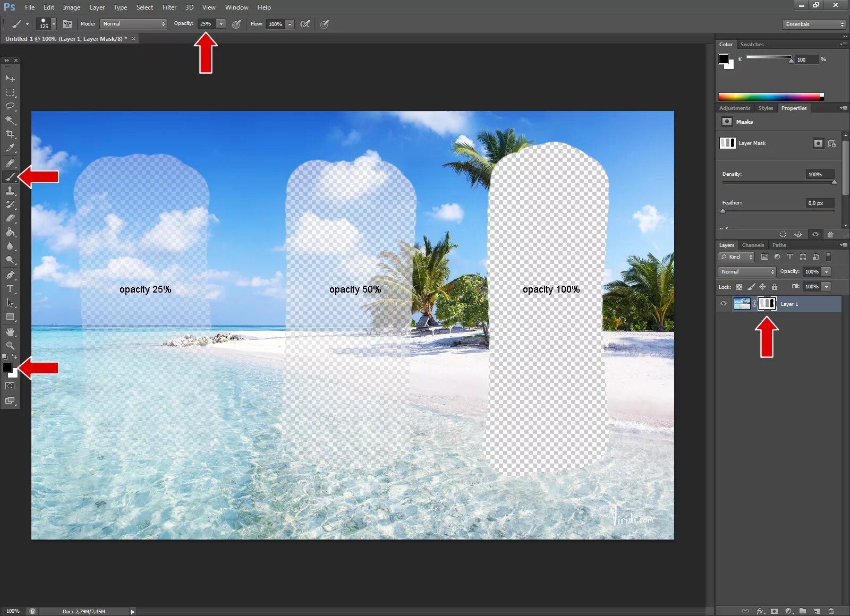Reset default foreground and background colors
This screenshot has width=850, height=616.
point(5,357)
